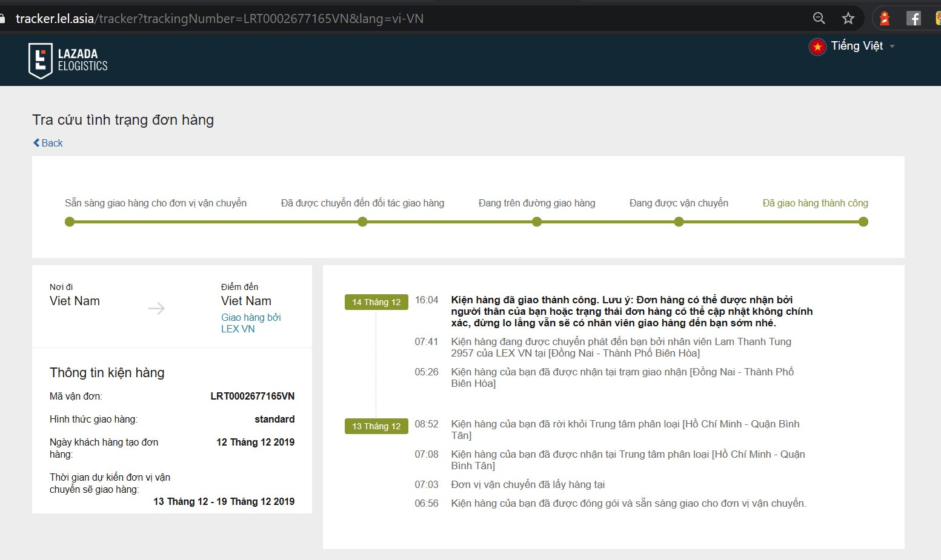941x560 pixels.
Task: Click the red extension icon in toolbar
Action: (884, 18)
